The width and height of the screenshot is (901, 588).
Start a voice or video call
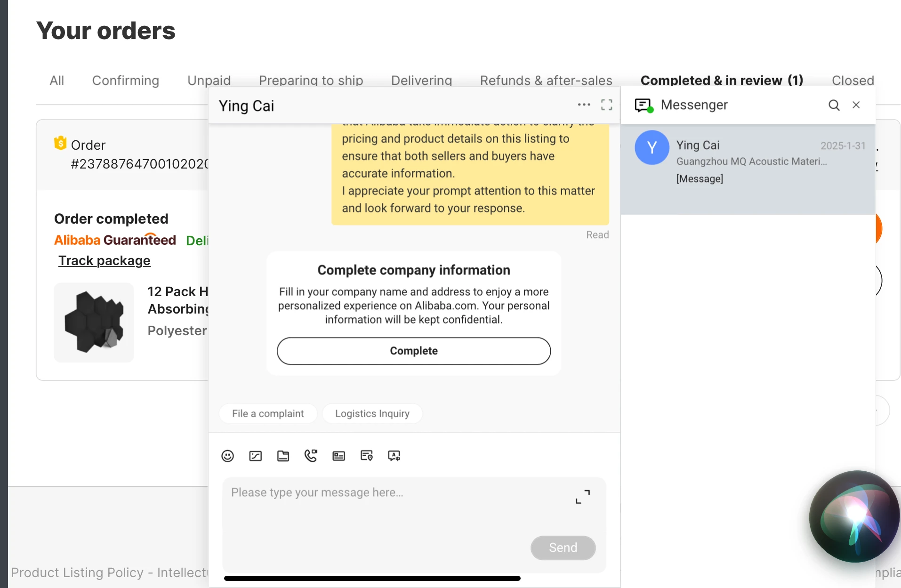point(311,456)
